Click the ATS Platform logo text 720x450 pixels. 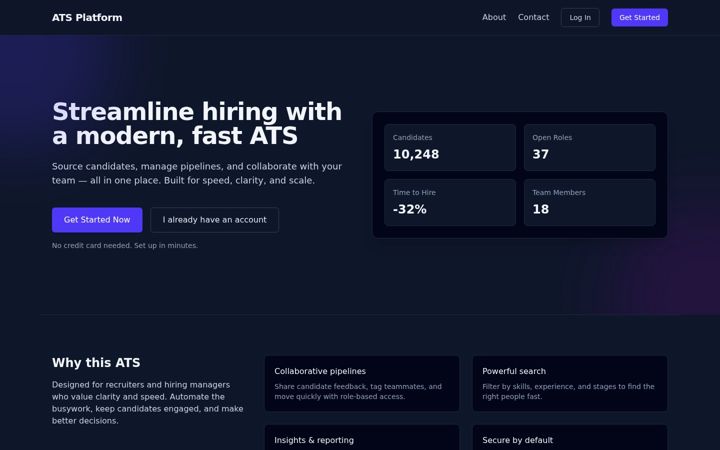pyautogui.click(x=87, y=17)
